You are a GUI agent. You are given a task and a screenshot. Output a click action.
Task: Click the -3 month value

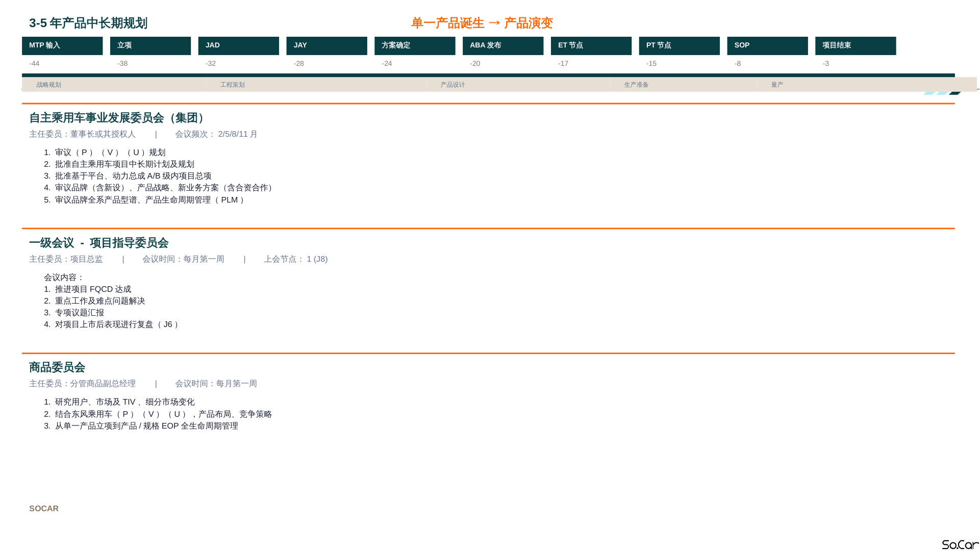coord(826,64)
